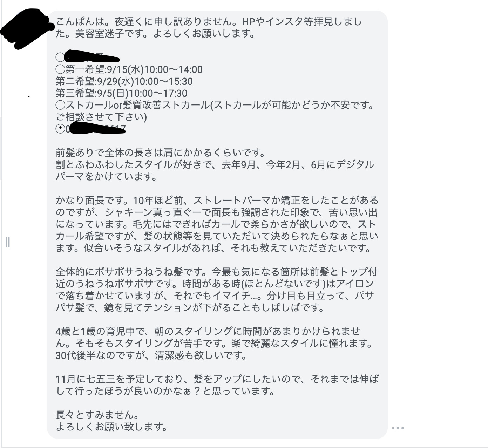Click the circle bullet beside the redacted name
Viewport: 488px width, 448px height.
[60, 57]
